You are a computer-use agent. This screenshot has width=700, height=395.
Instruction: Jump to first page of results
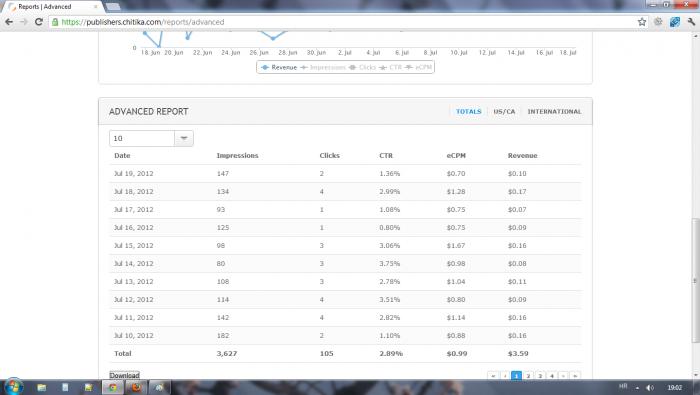click(x=493, y=376)
